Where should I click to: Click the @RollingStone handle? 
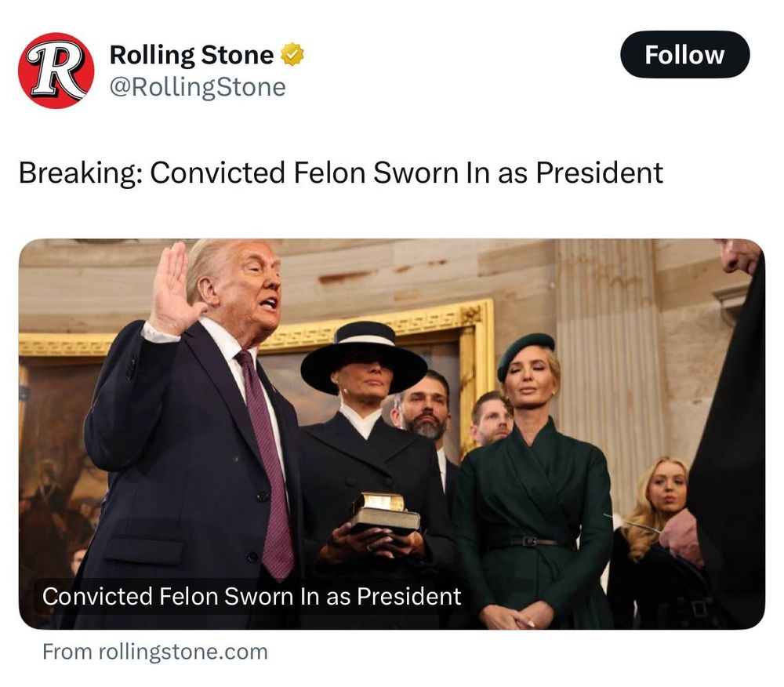pyautogui.click(x=198, y=87)
